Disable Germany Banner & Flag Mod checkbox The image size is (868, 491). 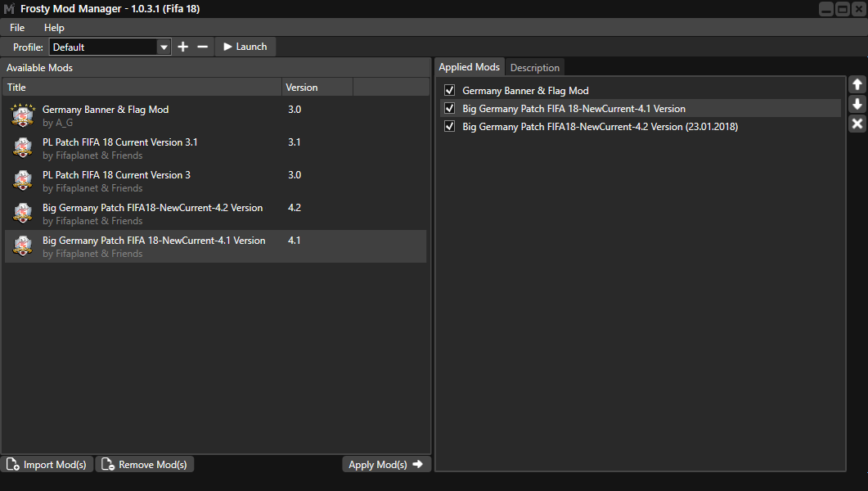coord(449,90)
